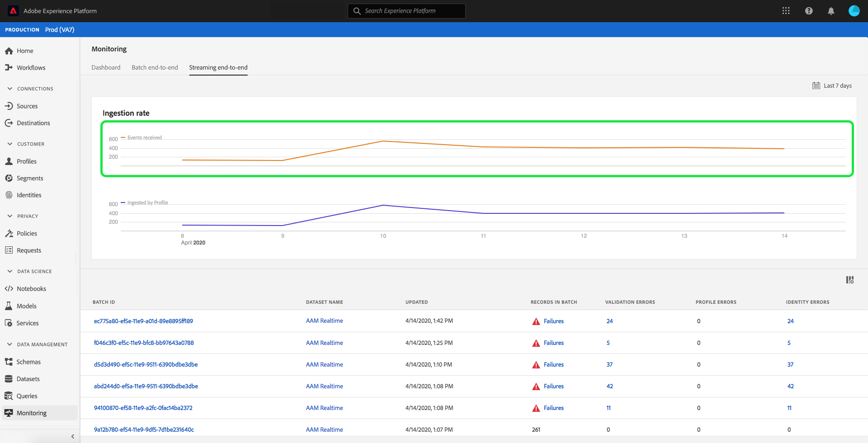Collapse the Data Science section
The image size is (868, 443).
(x=10, y=271)
